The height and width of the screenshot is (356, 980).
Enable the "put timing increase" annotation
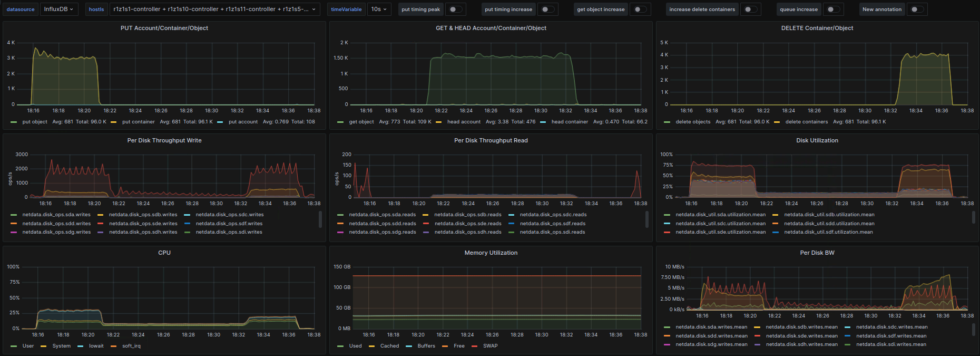coord(548,9)
